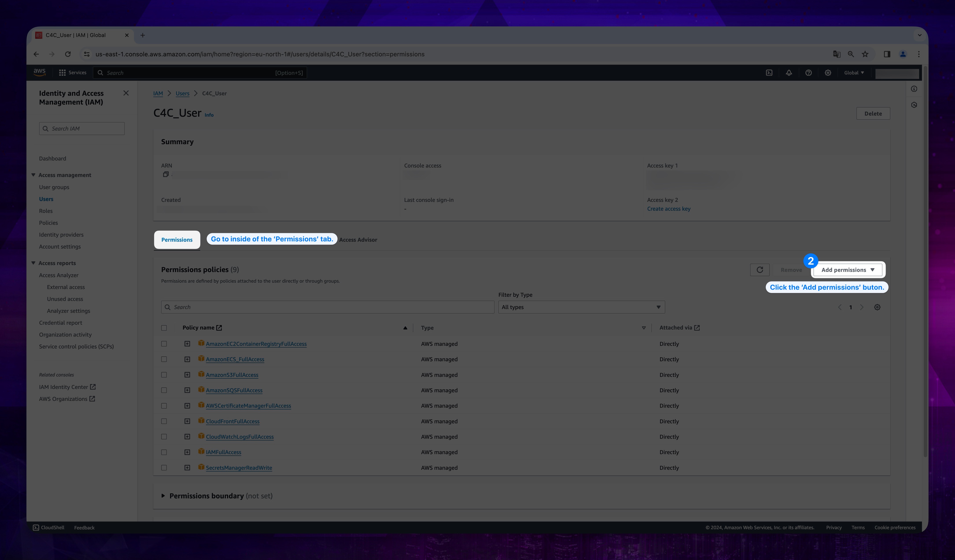This screenshot has width=955, height=560.
Task: Go to next page of policies
Action: [862, 307]
